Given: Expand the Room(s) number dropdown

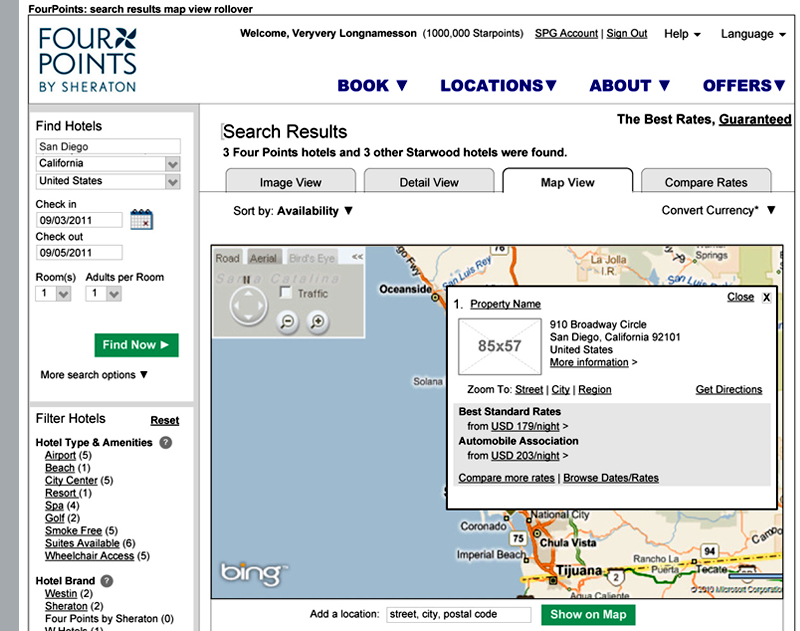Looking at the screenshot, I should tap(63, 294).
